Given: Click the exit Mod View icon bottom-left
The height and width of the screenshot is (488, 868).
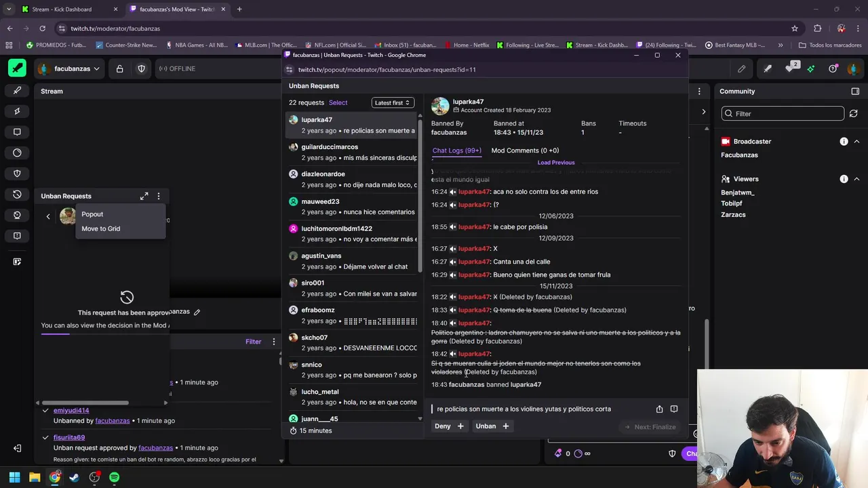Looking at the screenshot, I should [17, 448].
